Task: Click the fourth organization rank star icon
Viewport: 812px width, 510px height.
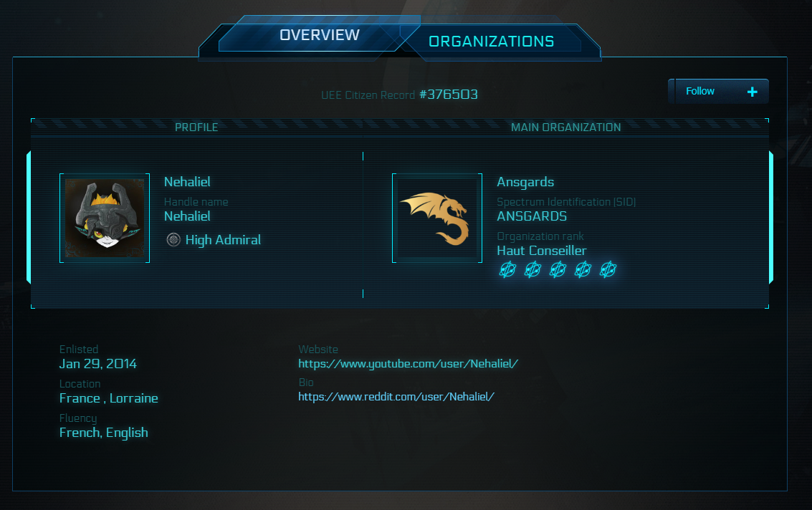Action: tap(583, 270)
